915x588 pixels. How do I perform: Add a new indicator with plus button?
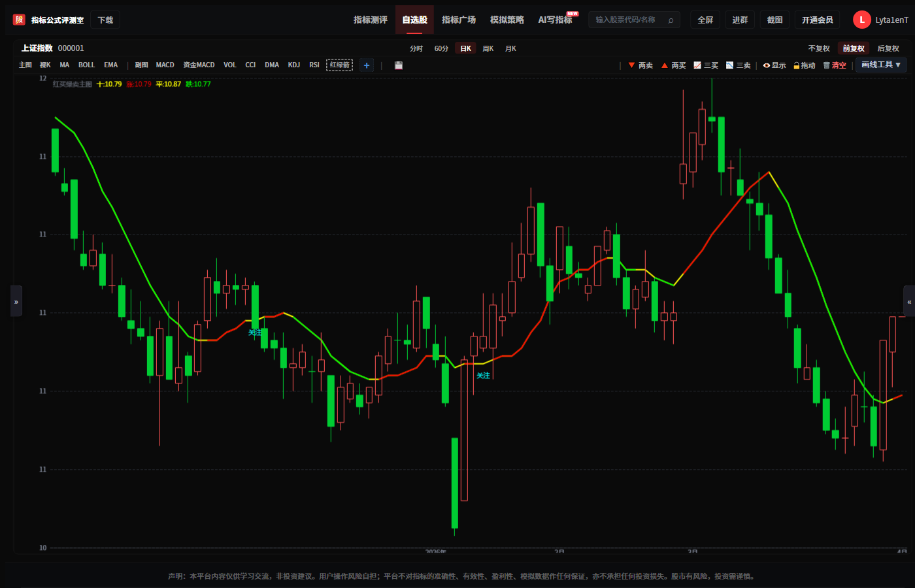[x=367, y=65]
